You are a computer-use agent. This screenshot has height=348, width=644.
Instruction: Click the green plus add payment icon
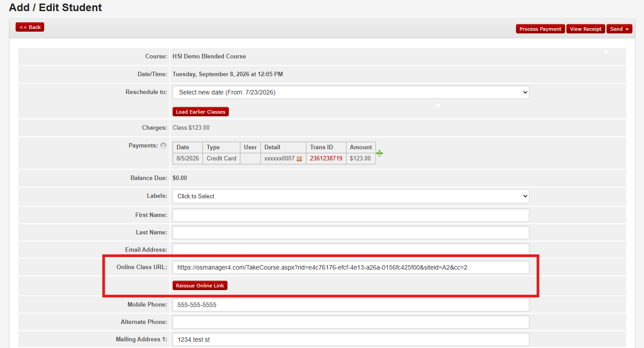click(x=380, y=153)
